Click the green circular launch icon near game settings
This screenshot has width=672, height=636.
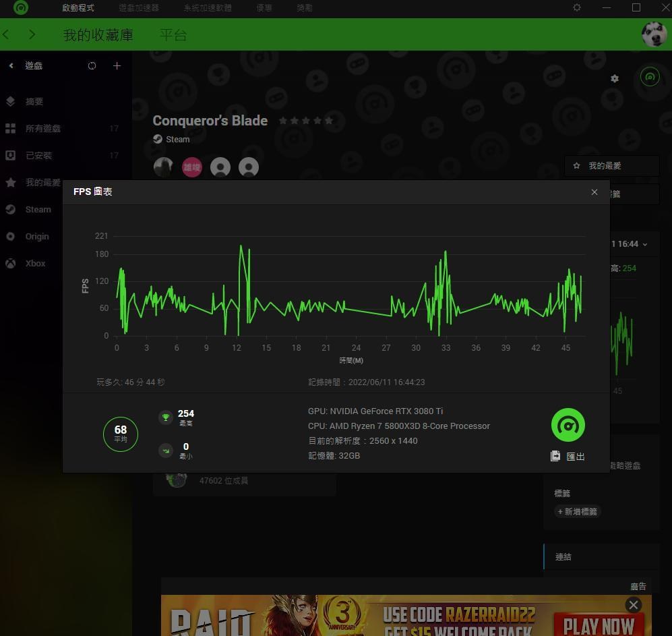coord(650,78)
